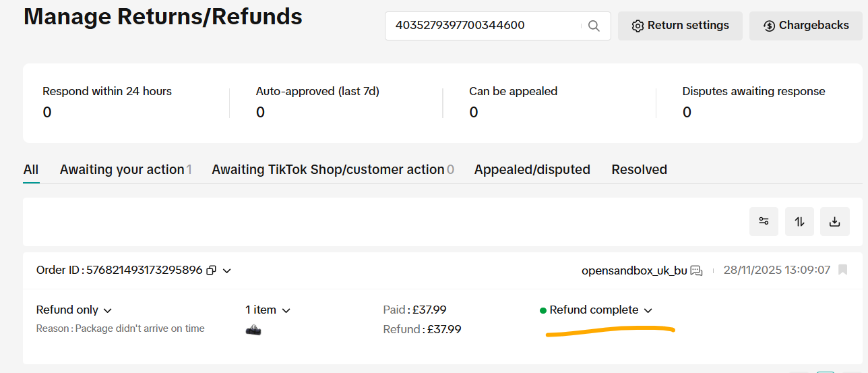This screenshot has height=373, width=868.
Task: Click the search magnifier icon
Action: click(x=594, y=26)
